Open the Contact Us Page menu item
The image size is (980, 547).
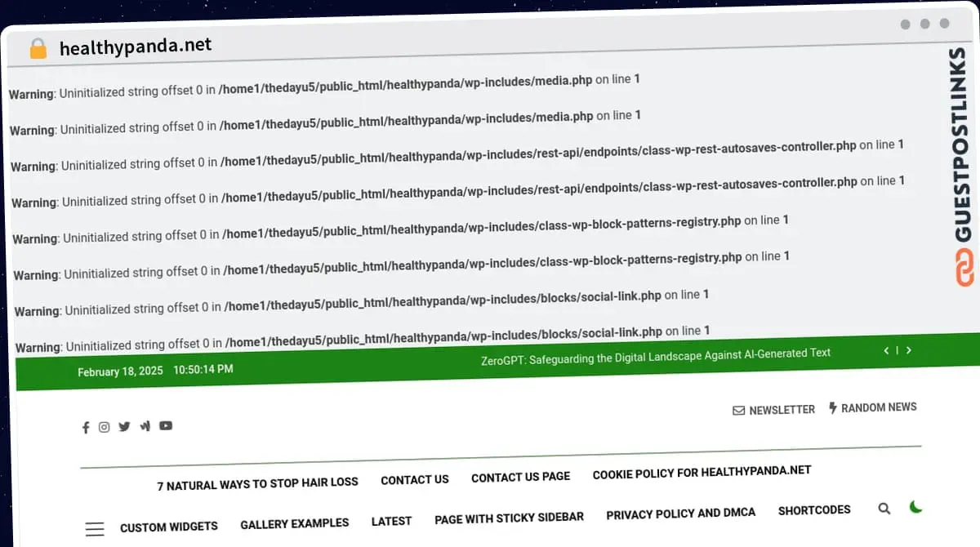pyautogui.click(x=521, y=477)
